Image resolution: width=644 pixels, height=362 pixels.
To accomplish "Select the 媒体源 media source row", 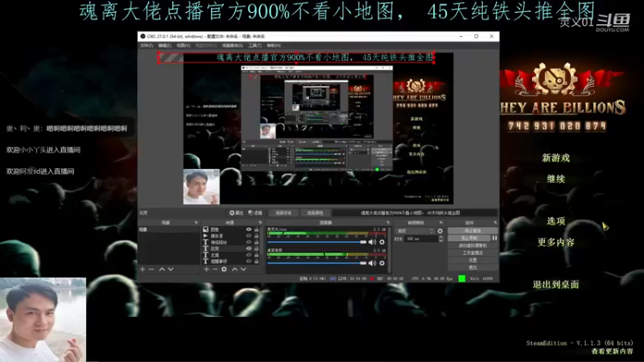I will (x=232, y=236).
